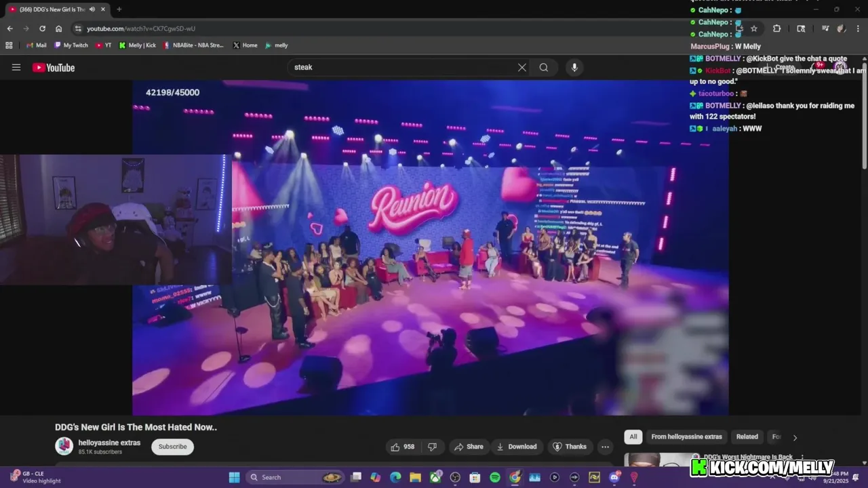This screenshot has width=868, height=488.
Task: Open the clock showing 9/21/2025
Action: click(x=836, y=477)
